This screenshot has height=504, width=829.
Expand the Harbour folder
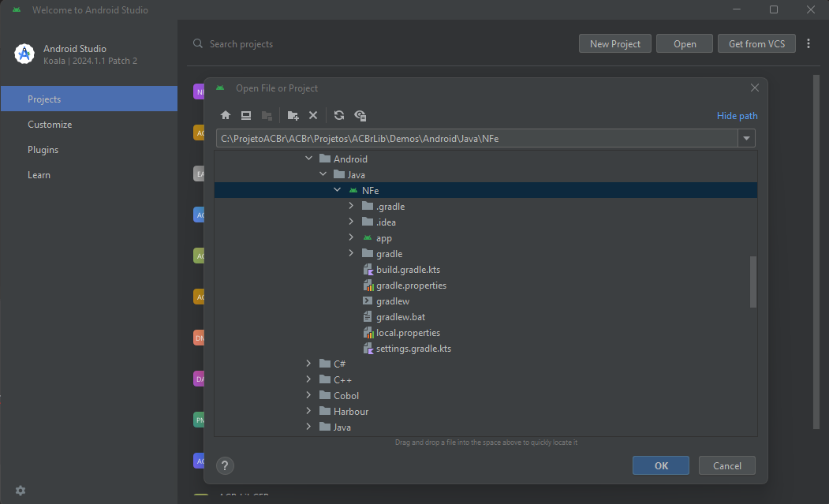click(x=308, y=411)
